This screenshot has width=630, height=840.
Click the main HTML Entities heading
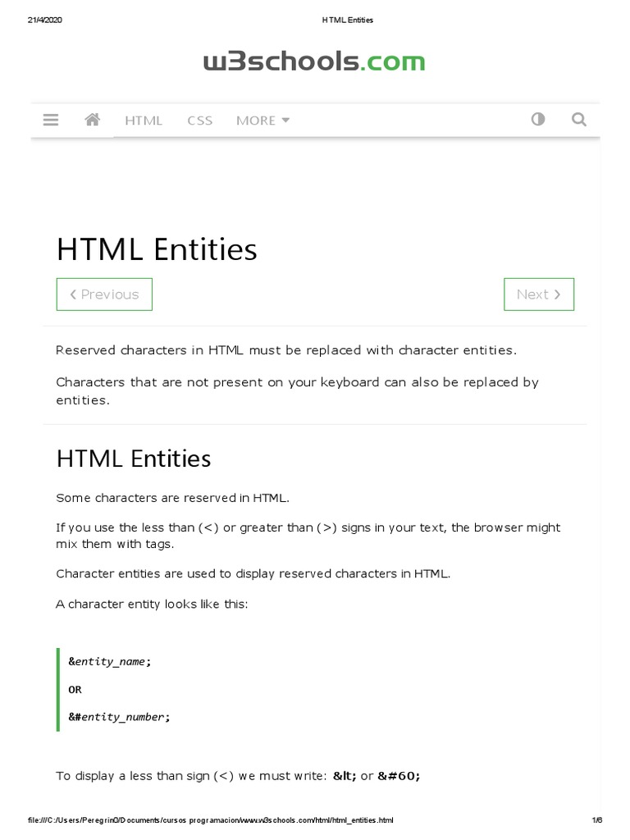(157, 249)
